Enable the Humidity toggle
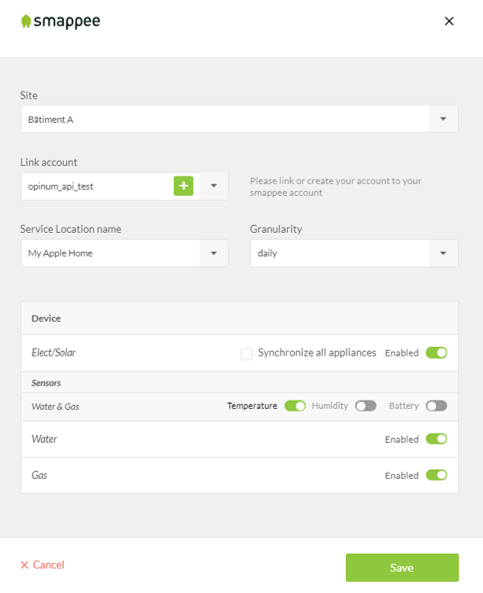The height and width of the screenshot is (593, 483). click(x=366, y=406)
